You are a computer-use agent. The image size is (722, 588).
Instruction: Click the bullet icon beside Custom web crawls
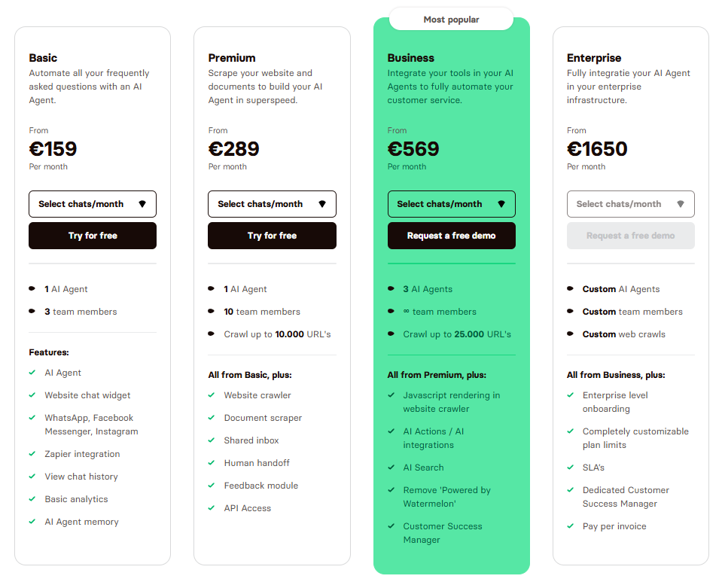click(571, 334)
